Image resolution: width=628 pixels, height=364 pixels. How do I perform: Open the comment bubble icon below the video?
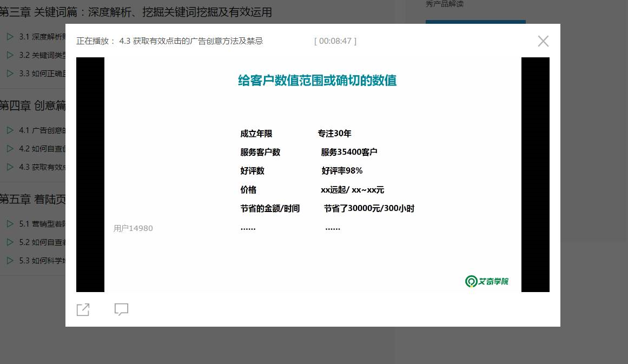(121, 309)
